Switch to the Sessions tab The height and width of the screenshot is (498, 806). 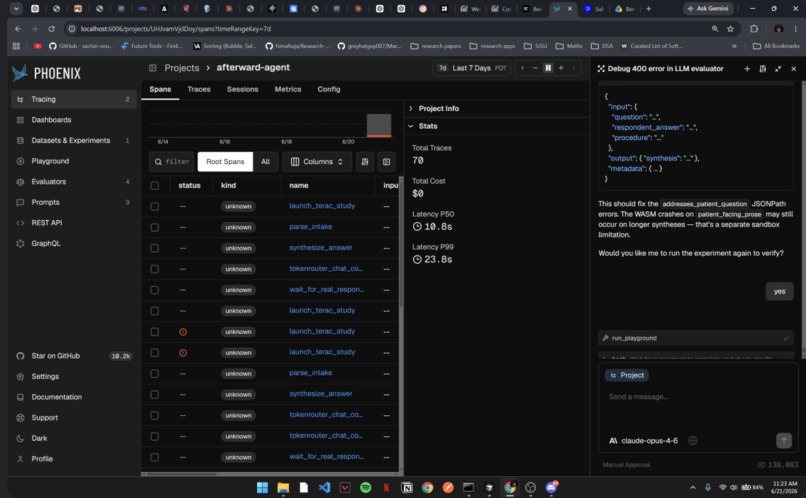pos(243,89)
